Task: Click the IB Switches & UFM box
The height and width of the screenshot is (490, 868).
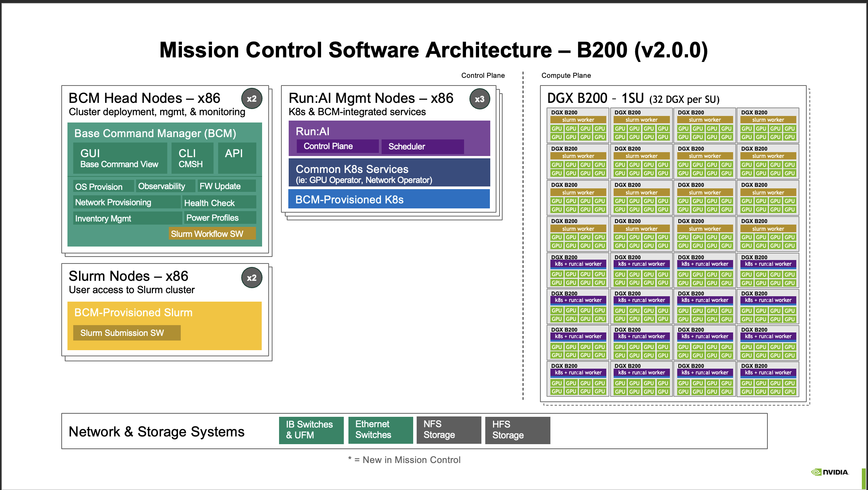Action: tap(311, 430)
